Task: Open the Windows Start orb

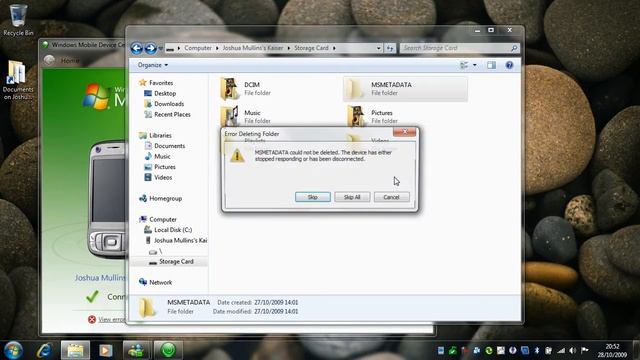Action: (13, 350)
